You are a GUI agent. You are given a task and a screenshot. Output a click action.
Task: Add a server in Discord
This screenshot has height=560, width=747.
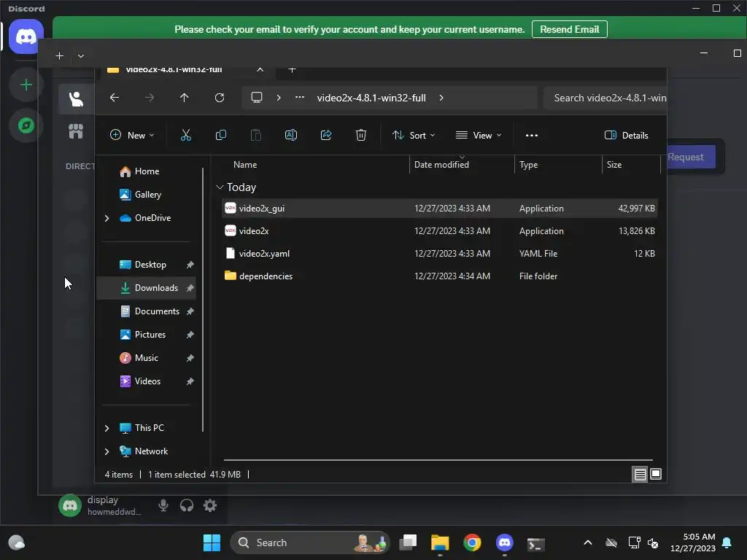[26, 85]
